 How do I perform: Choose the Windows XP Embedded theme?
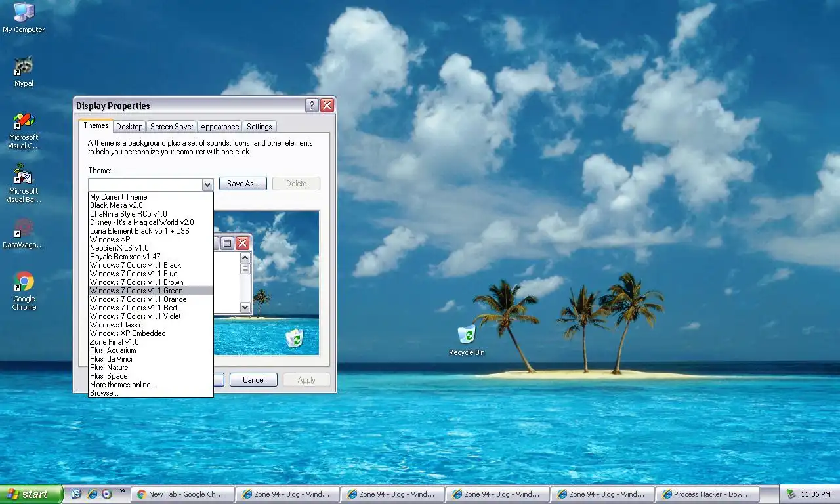click(151, 333)
